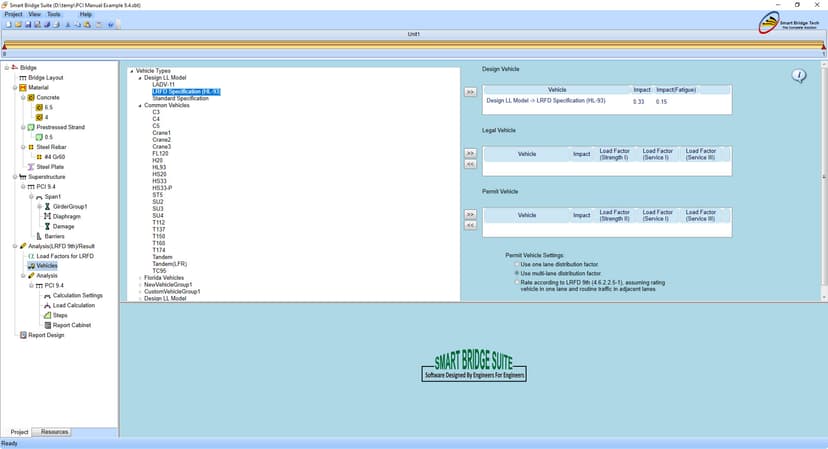Image resolution: width=828 pixels, height=449 pixels.
Task: Click the Calculation Settings icon
Action: 48,296
